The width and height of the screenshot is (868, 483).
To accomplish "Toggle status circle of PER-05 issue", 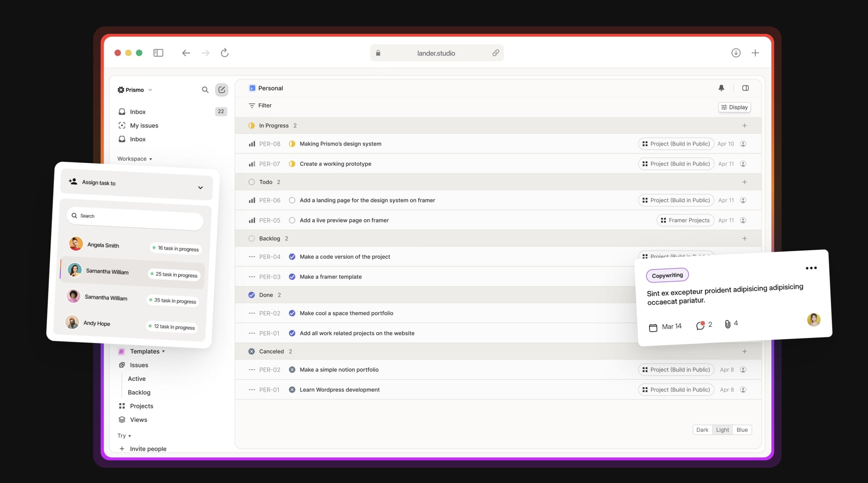I will (292, 220).
